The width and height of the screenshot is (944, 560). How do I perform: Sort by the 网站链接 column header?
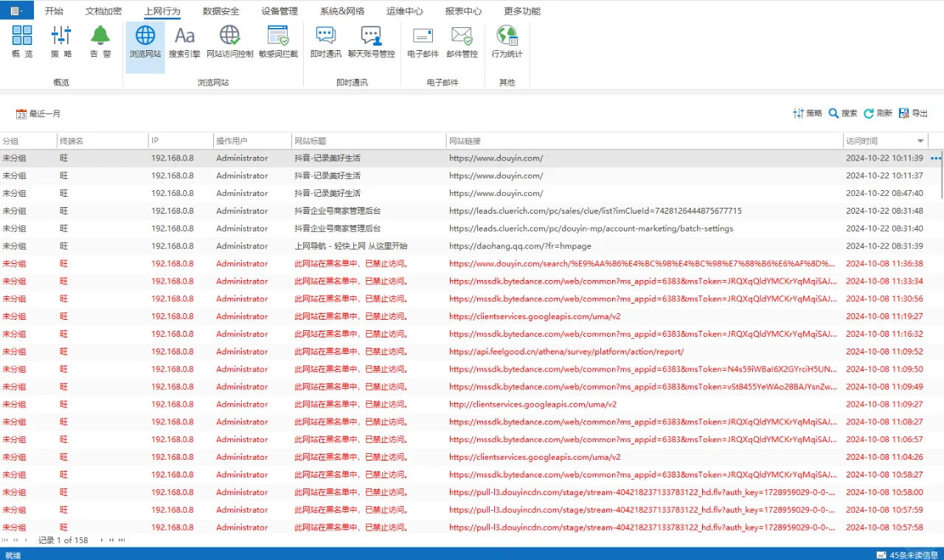(x=645, y=141)
